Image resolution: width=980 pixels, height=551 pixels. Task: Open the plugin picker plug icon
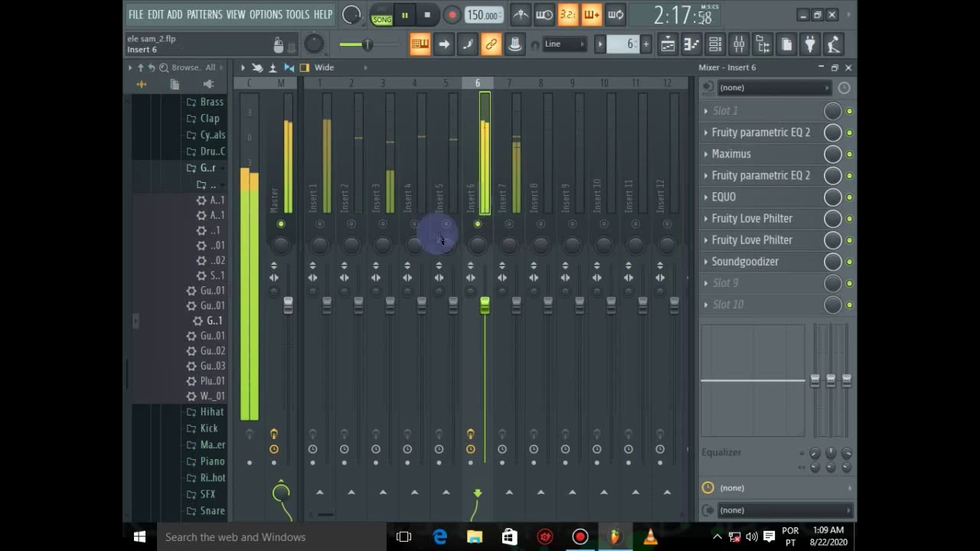pyautogui.click(x=810, y=44)
